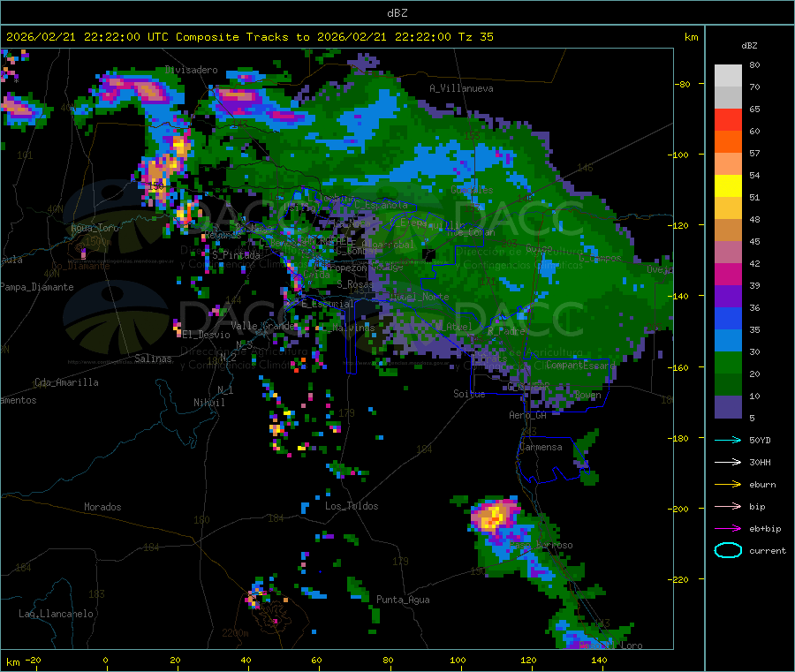Select the 'Lag.Llancanelo' place label

tap(56, 614)
